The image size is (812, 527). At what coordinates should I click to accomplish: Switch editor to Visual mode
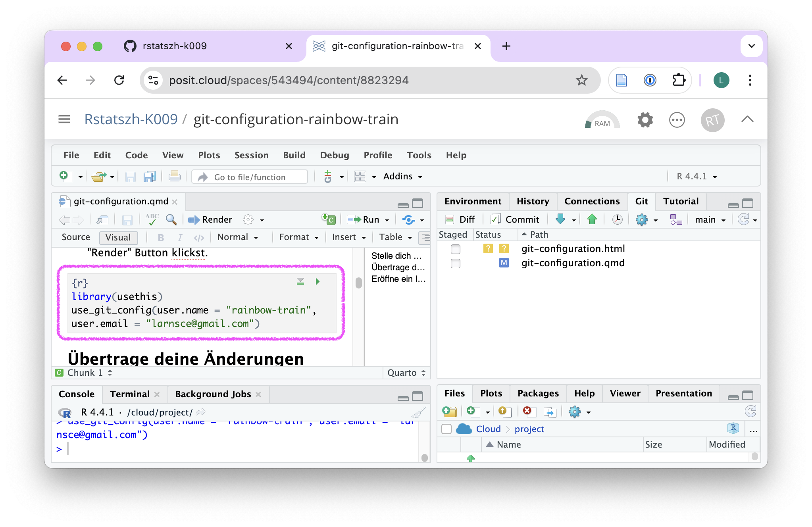tap(118, 237)
